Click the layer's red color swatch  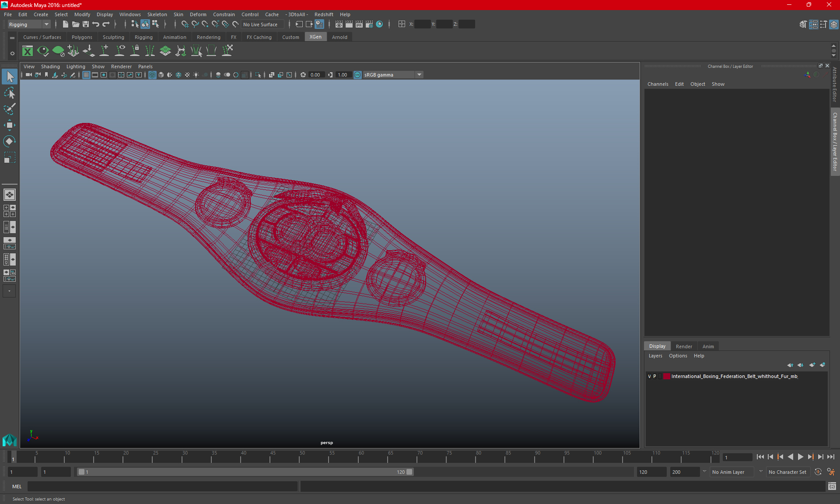[666, 376]
